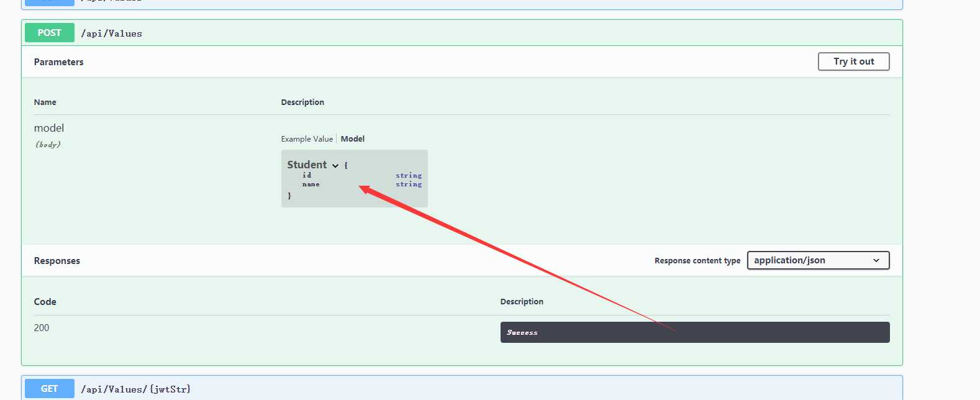Image resolution: width=980 pixels, height=400 pixels.
Task: Click the /api/Values path text
Action: click(112, 34)
